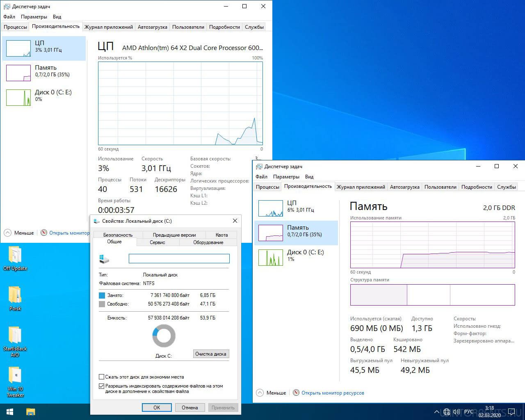Open Журнал приложений tab in front window
The image size is (525, 420).
coord(361,187)
